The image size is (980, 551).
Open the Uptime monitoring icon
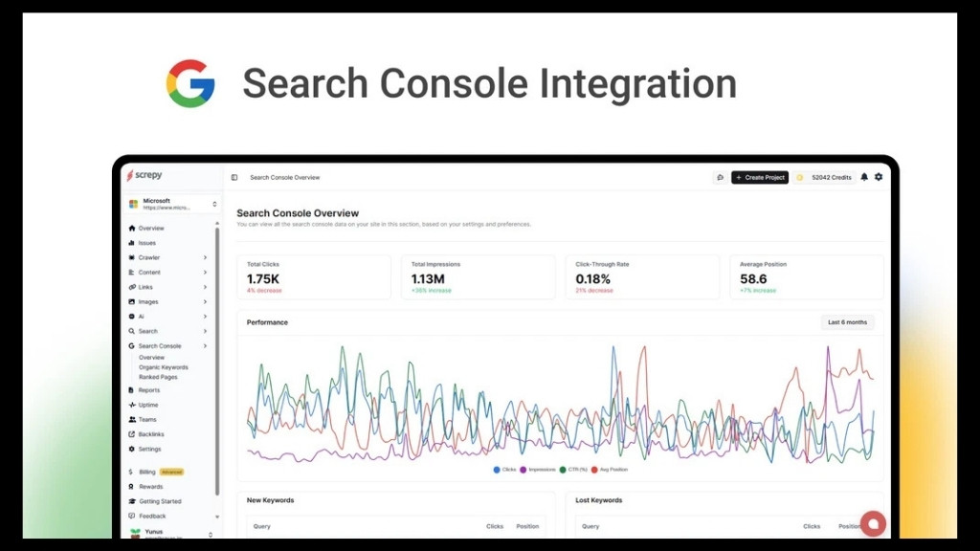pos(131,405)
